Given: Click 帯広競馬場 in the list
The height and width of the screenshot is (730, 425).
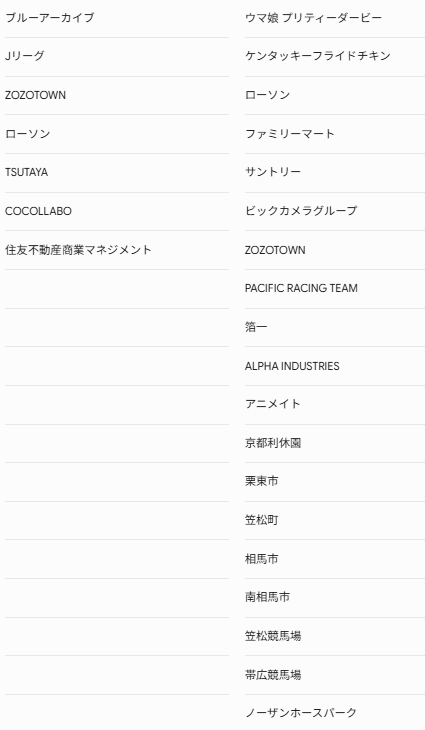Looking at the screenshot, I should (273, 675).
